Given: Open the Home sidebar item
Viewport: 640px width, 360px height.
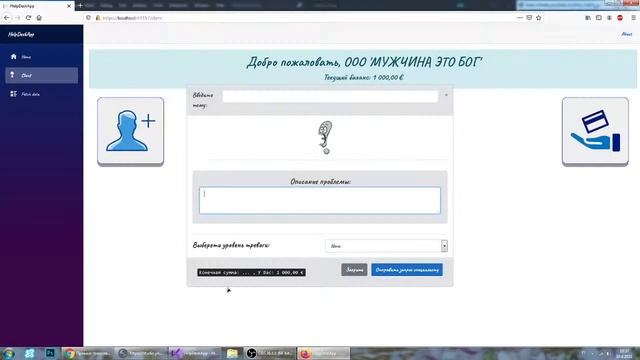Looking at the screenshot, I should [x=42, y=57].
